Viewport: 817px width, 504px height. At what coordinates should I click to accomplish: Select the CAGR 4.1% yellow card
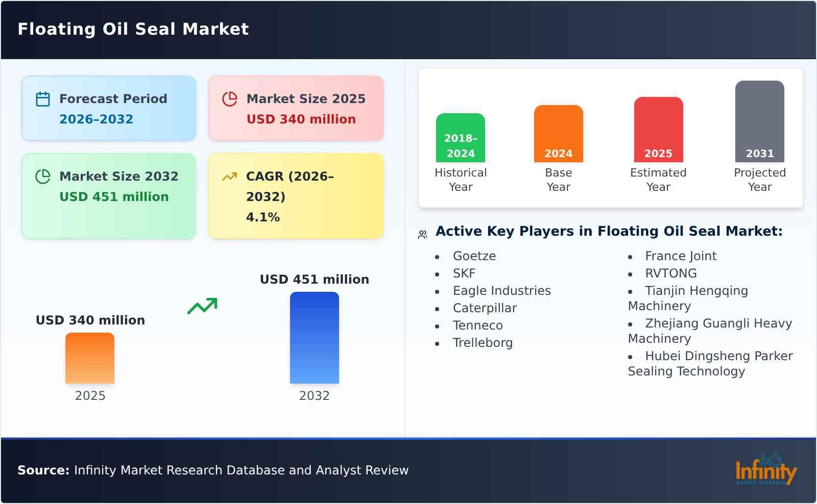point(295,195)
